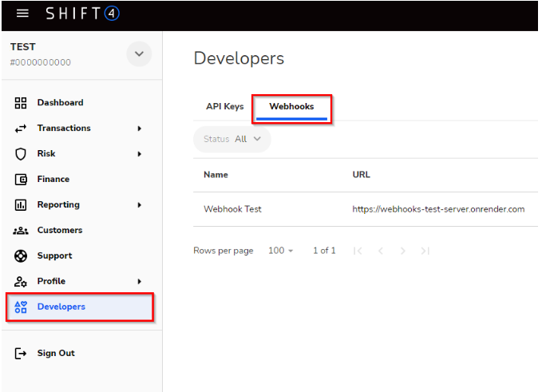Expand the TEST account chevron dropdown
Viewport: 542px width, 392px height.
tap(139, 54)
